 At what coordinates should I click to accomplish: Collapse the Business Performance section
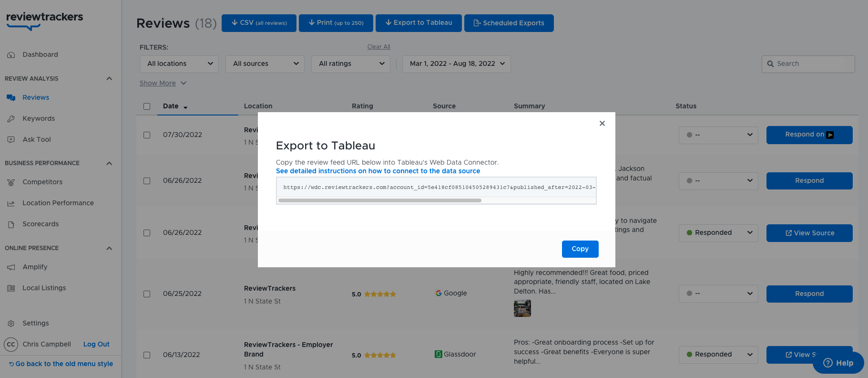(109, 163)
